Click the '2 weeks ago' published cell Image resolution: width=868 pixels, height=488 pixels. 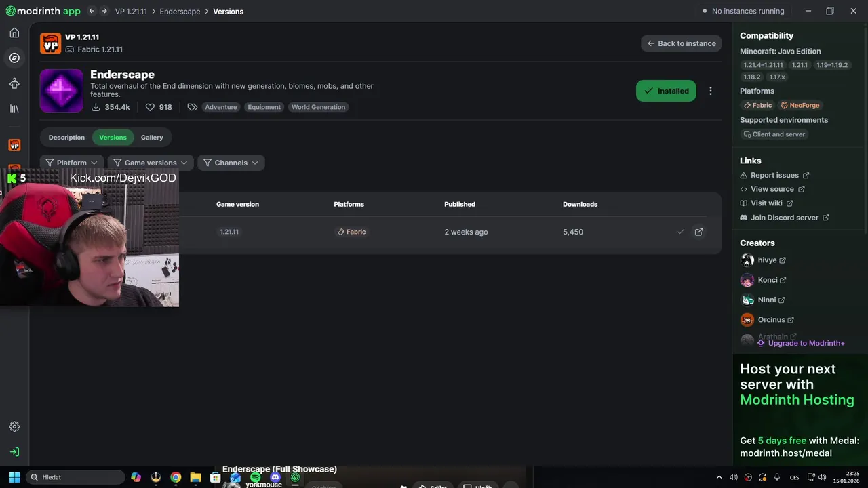point(466,232)
